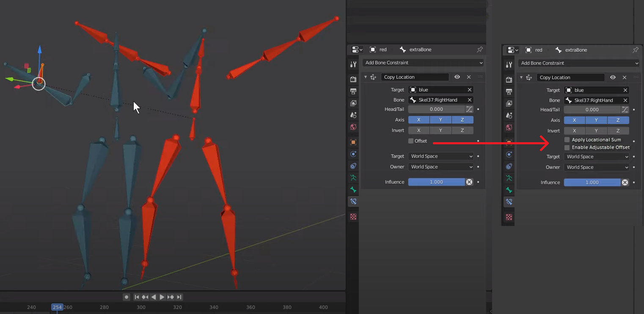Open Texture tab in the Apply Locational Sum panel
The image size is (644, 314).
pyautogui.click(x=509, y=217)
